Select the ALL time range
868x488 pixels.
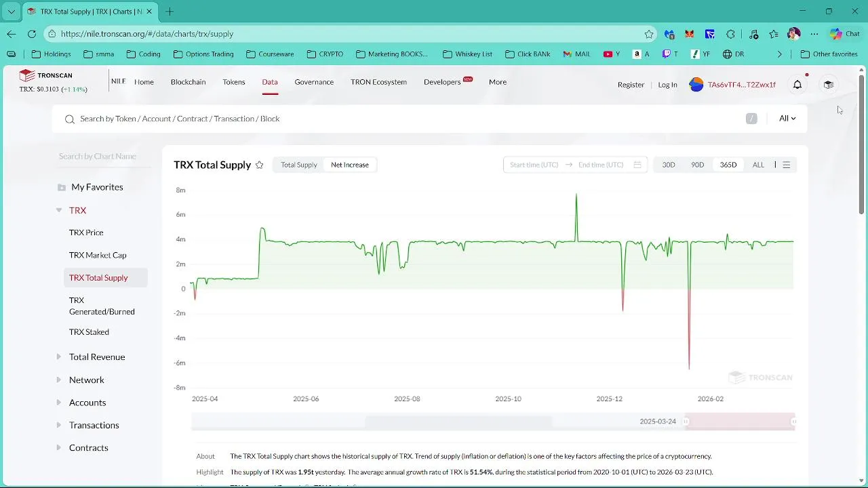758,165
